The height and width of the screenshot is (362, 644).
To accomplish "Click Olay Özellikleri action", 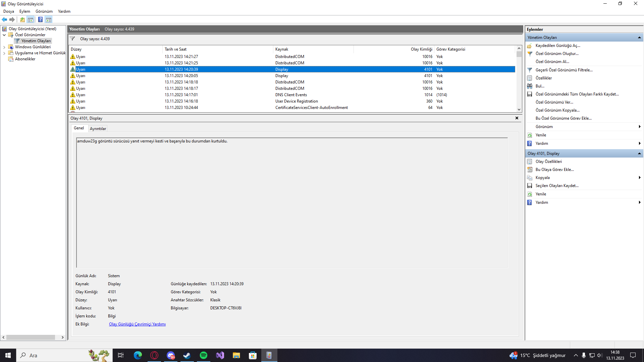I will tap(548, 162).
